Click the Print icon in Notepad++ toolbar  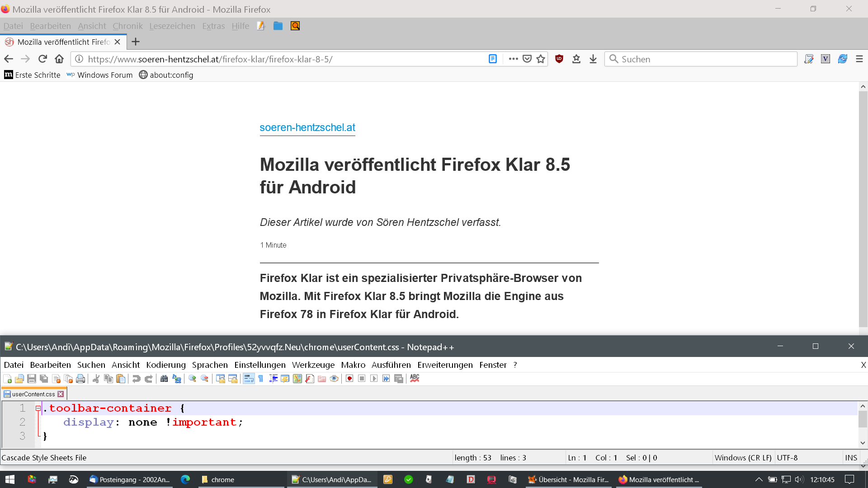(80, 379)
